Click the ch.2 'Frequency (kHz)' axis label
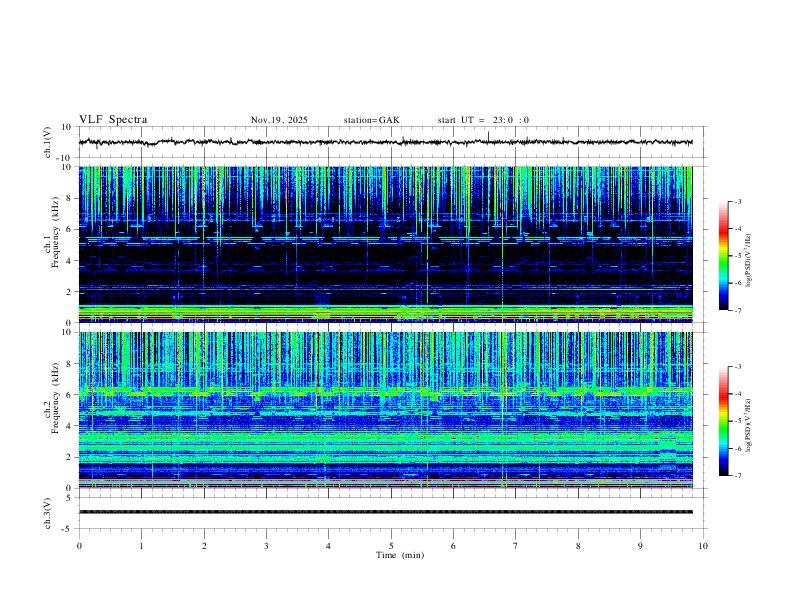The height and width of the screenshot is (612, 792). 56,398
